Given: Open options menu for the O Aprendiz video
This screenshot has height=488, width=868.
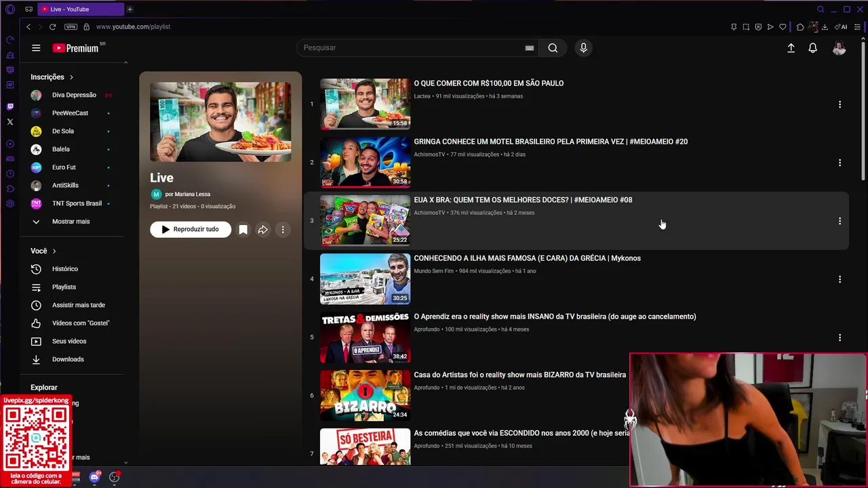Looking at the screenshot, I should tap(840, 338).
